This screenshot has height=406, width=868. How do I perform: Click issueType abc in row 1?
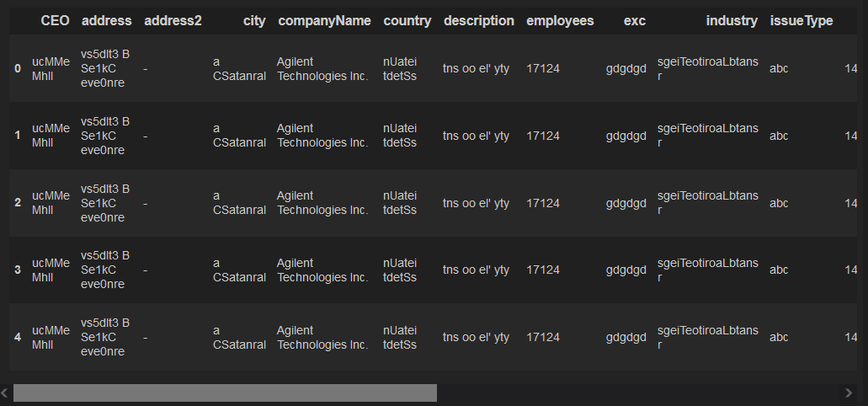[x=779, y=136]
